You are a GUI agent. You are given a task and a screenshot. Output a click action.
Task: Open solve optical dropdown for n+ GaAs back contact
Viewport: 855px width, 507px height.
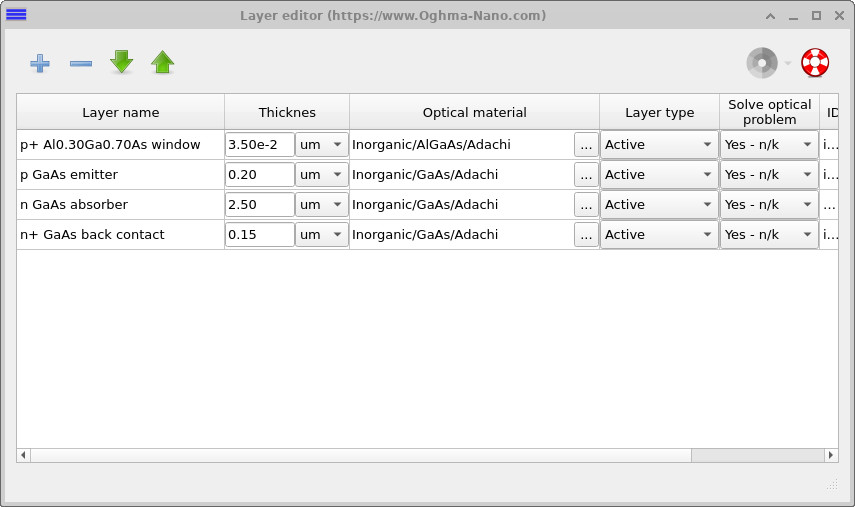click(x=769, y=234)
